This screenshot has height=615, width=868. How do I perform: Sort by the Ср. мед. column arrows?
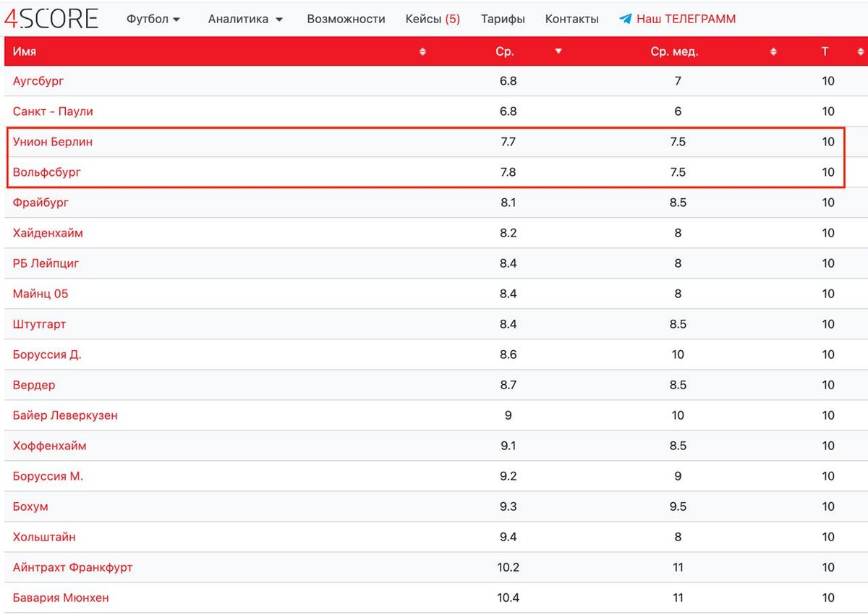coord(773,52)
